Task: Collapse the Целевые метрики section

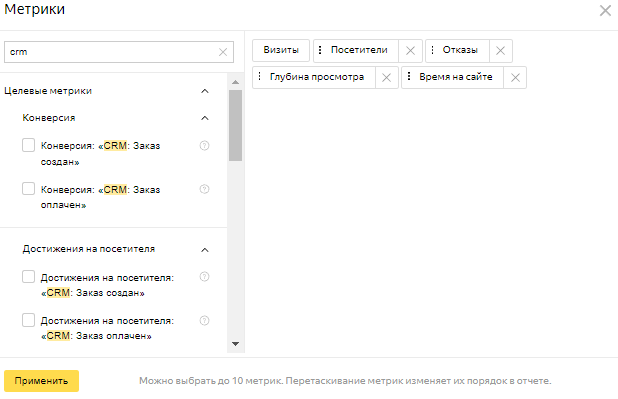Action: [x=205, y=91]
